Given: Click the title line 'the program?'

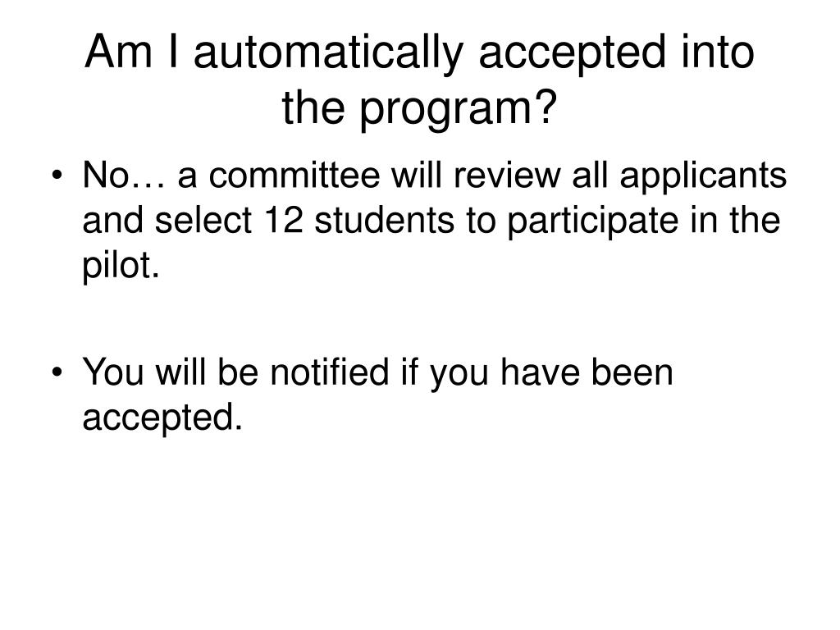Looking at the screenshot, I should coord(419,107).
